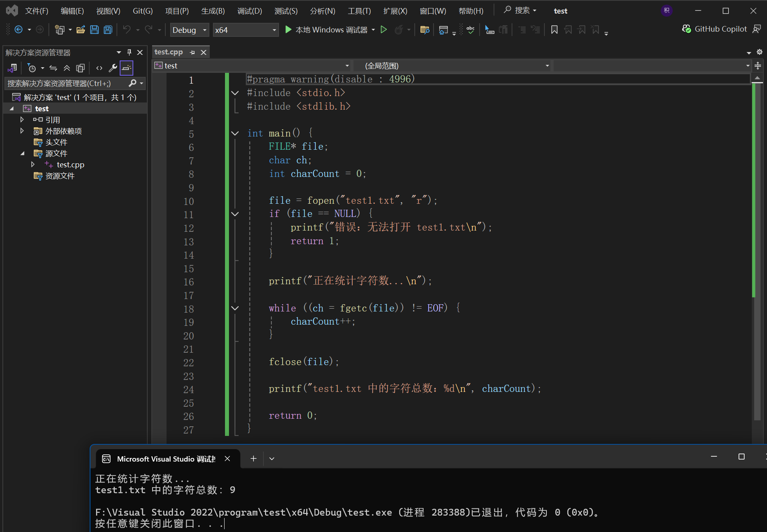Click the View Code angle brackets icon
Image resolution: width=767 pixels, height=532 pixels.
click(99, 68)
